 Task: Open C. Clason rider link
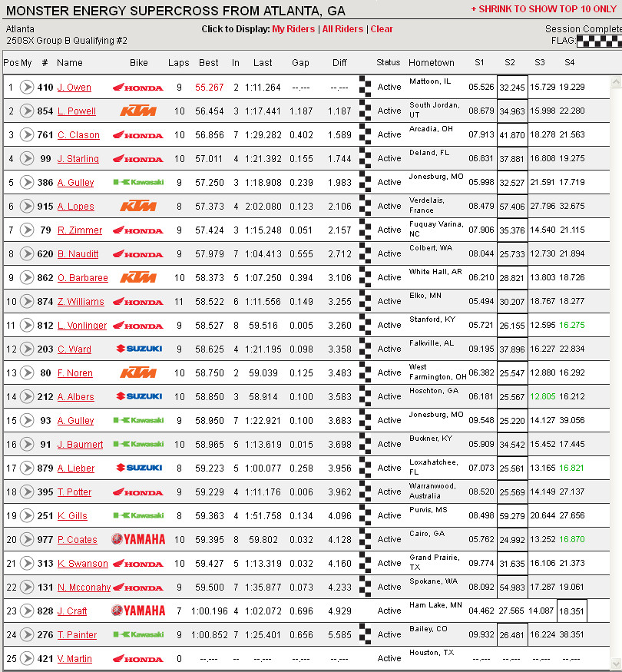[78, 135]
